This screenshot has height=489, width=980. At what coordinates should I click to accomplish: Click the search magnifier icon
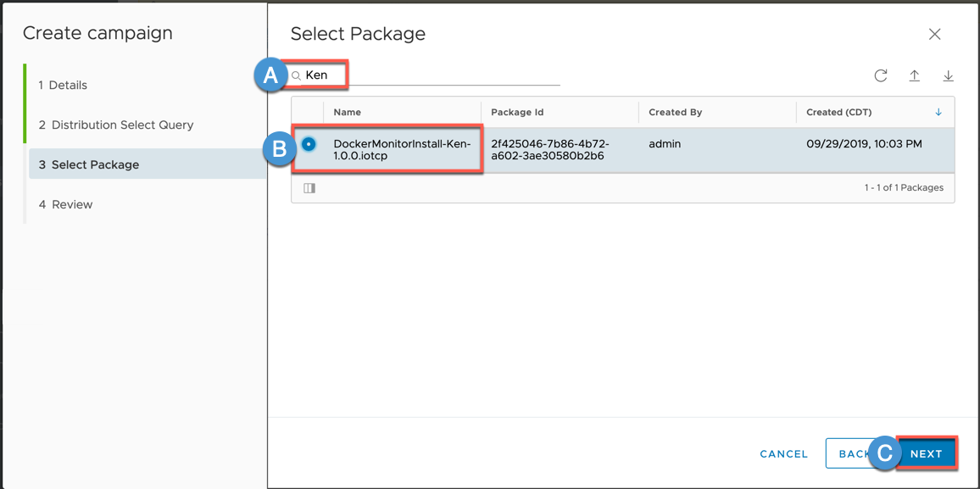click(297, 76)
